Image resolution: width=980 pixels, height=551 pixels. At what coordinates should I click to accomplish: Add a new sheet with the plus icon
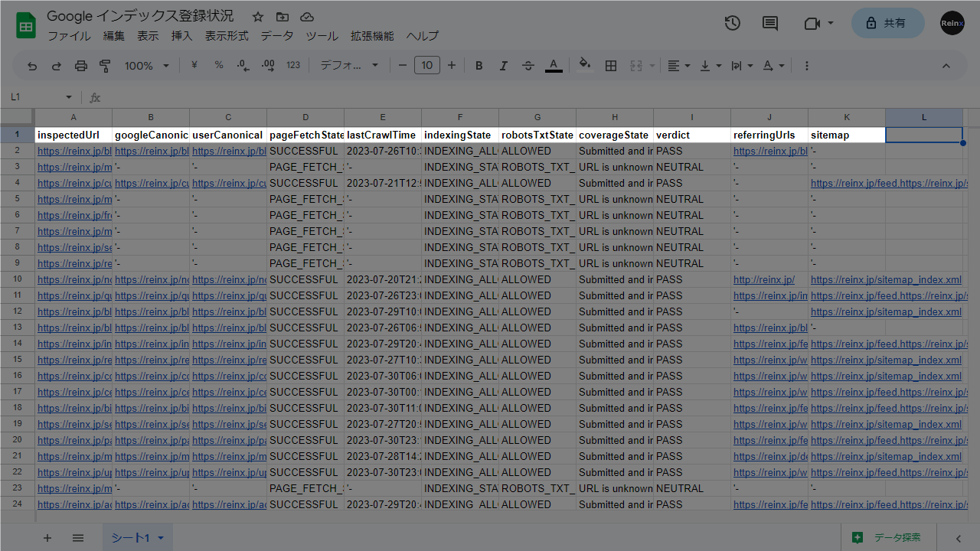click(x=47, y=538)
